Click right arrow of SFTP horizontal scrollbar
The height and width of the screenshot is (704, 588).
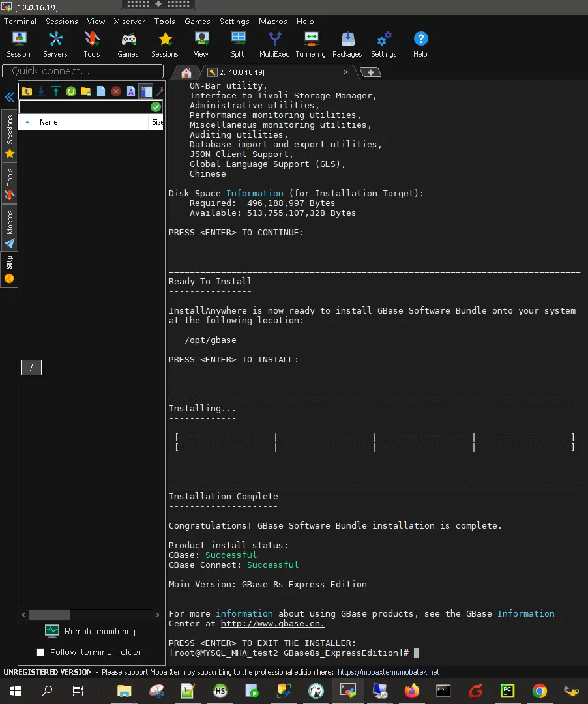coord(157,615)
